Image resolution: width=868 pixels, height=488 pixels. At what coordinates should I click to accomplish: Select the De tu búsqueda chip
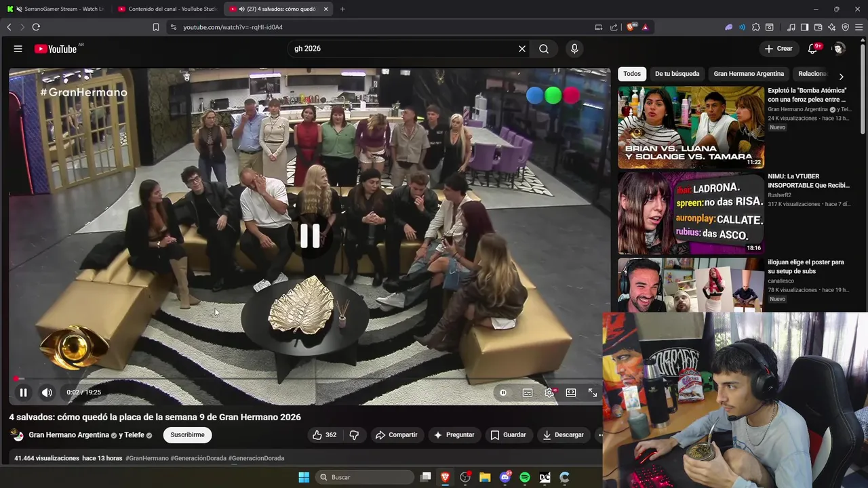[x=677, y=74]
